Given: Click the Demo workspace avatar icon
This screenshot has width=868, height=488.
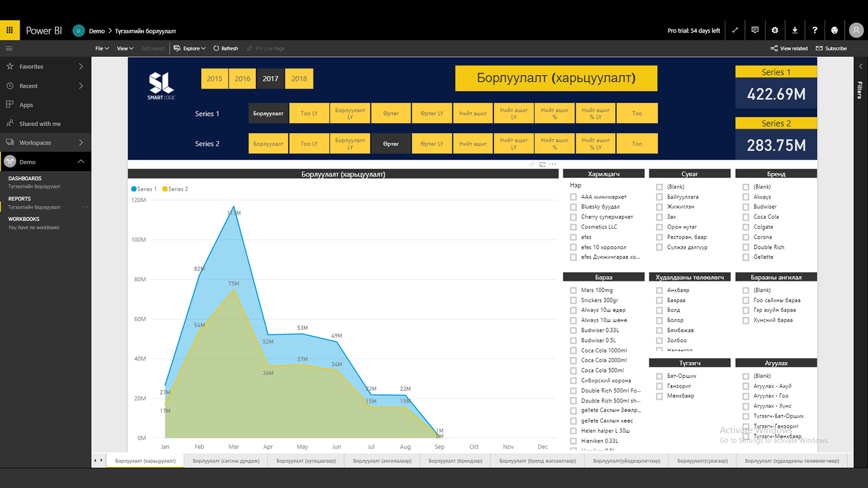Looking at the screenshot, I should (10, 162).
